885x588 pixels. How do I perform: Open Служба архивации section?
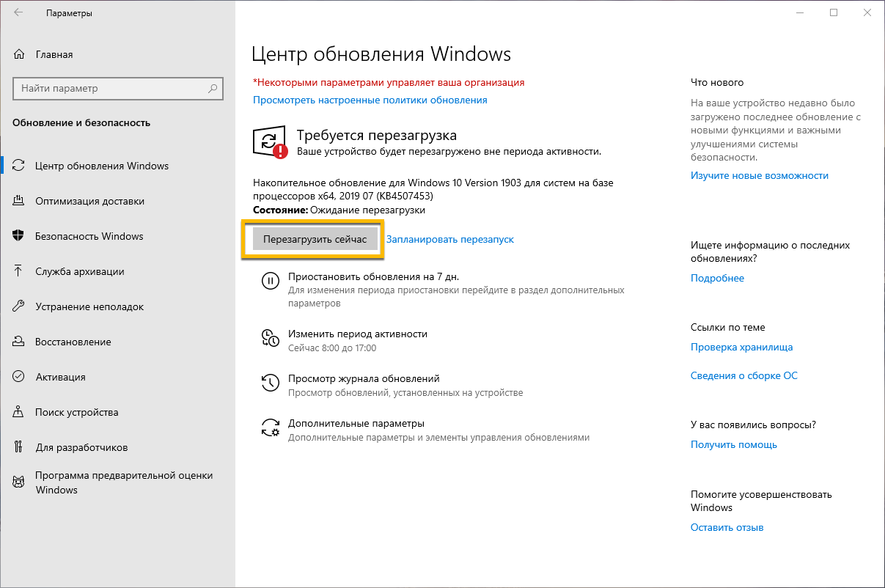pos(80,271)
